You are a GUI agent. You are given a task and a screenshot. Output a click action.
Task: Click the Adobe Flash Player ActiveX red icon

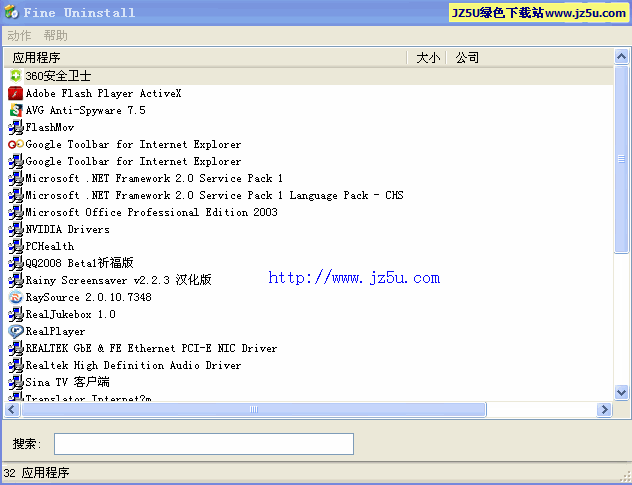[x=15, y=93]
